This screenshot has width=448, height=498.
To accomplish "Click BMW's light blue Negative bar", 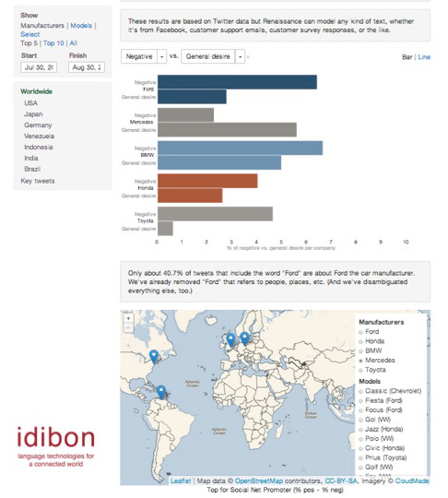I will [x=240, y=148].
